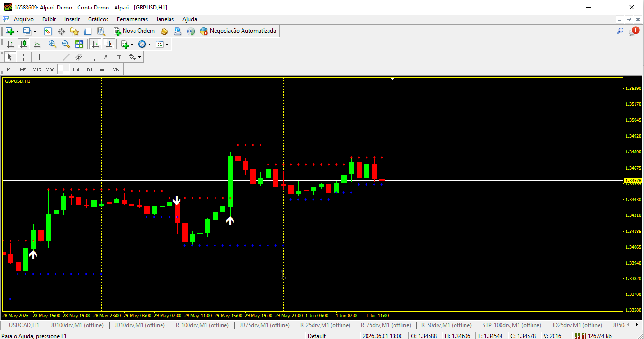
Task: Select the text label tool
Action: click(x=106, y=57)
